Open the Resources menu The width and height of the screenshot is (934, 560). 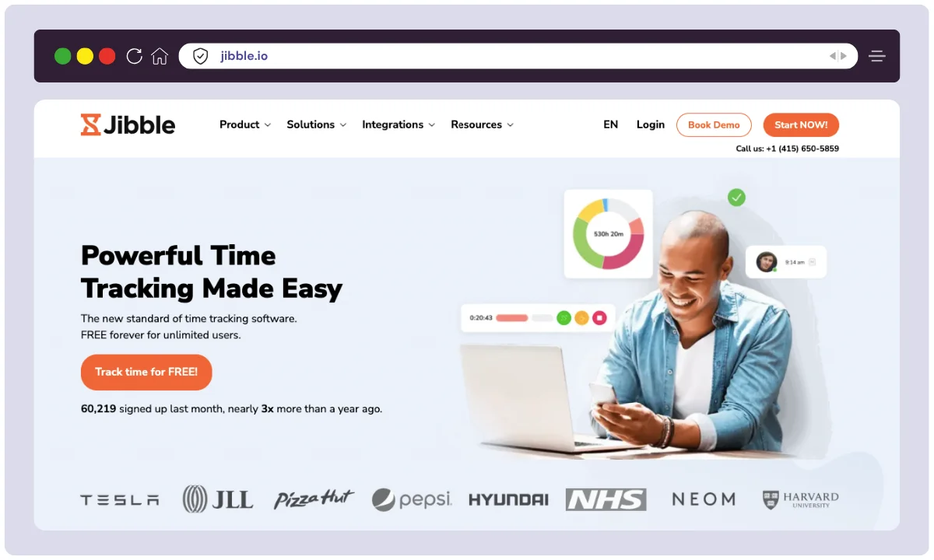click(483, 124)
